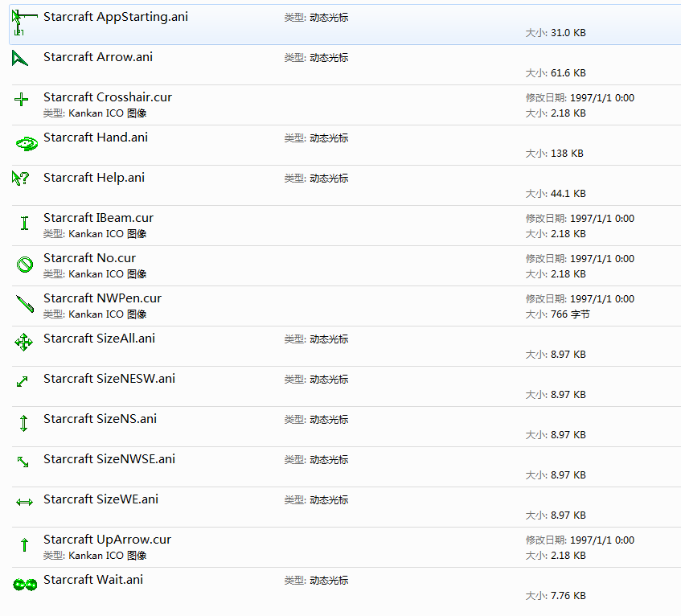Click the SizeAll four-way arrow icon
The height and width of the screenshot is (616, 681).
point(23,343)
